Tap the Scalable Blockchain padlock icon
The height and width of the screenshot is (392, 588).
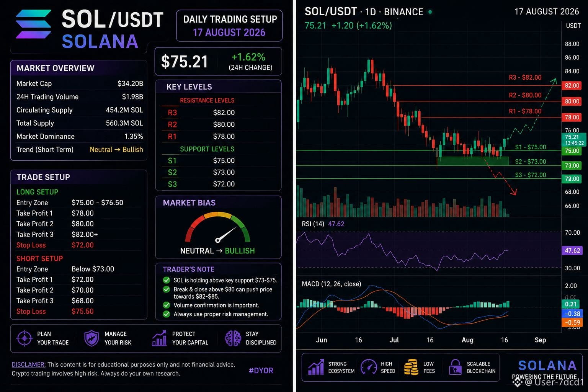click(x=455, y=367)
